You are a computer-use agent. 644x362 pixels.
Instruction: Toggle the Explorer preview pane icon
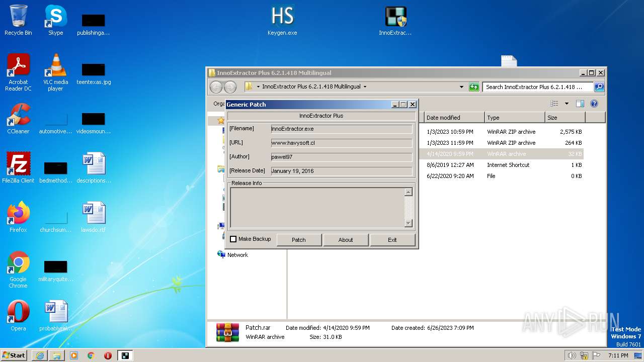580,104
